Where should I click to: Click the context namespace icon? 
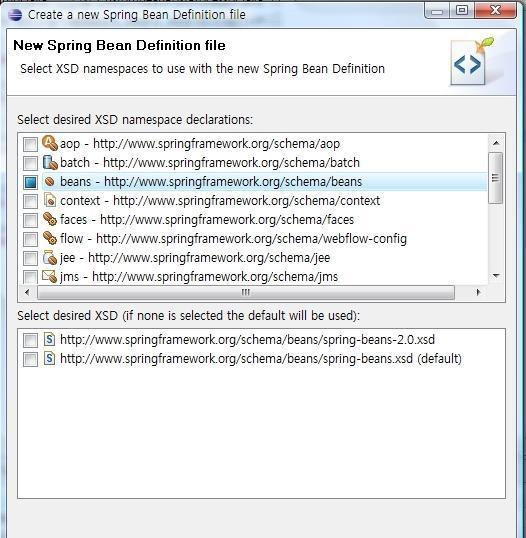click(x=50, y=200)
